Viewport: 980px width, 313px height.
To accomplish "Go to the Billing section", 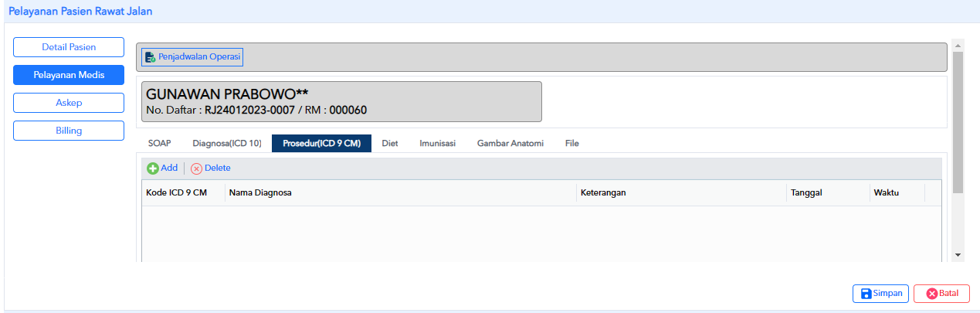I will (x=69, y=131).
